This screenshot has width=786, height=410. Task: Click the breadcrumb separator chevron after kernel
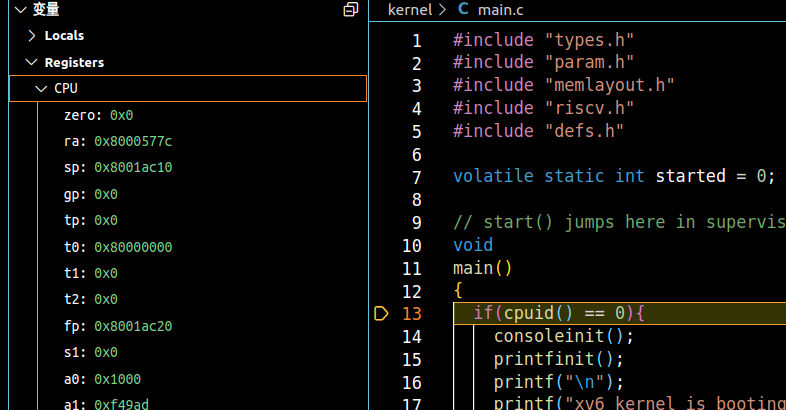tap(443, 10)
